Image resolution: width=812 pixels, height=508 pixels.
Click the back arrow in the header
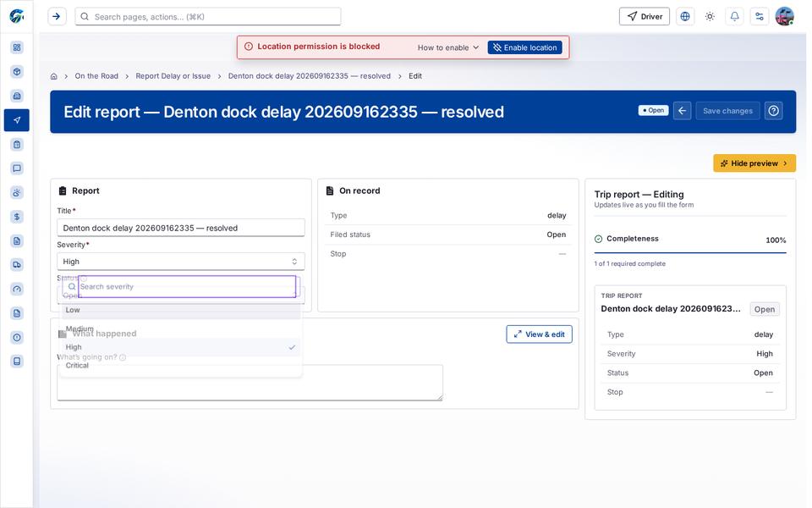pos(682,111)
